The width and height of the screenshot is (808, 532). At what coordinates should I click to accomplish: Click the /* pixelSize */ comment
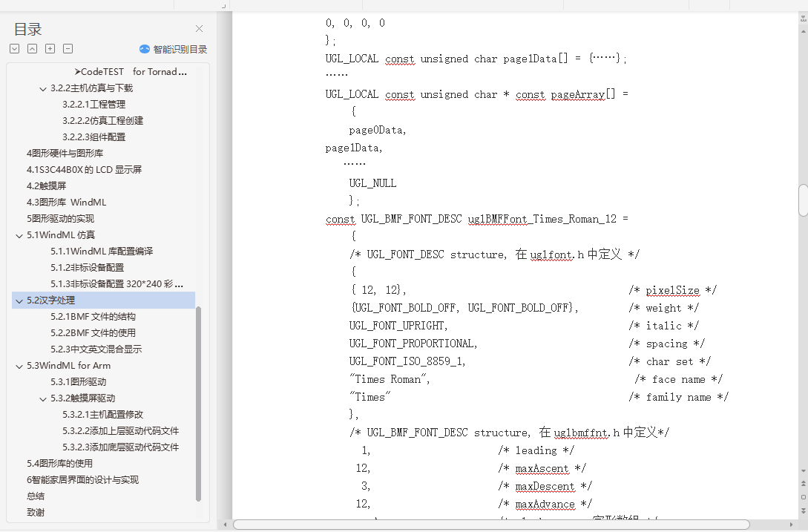coord(672,291)
